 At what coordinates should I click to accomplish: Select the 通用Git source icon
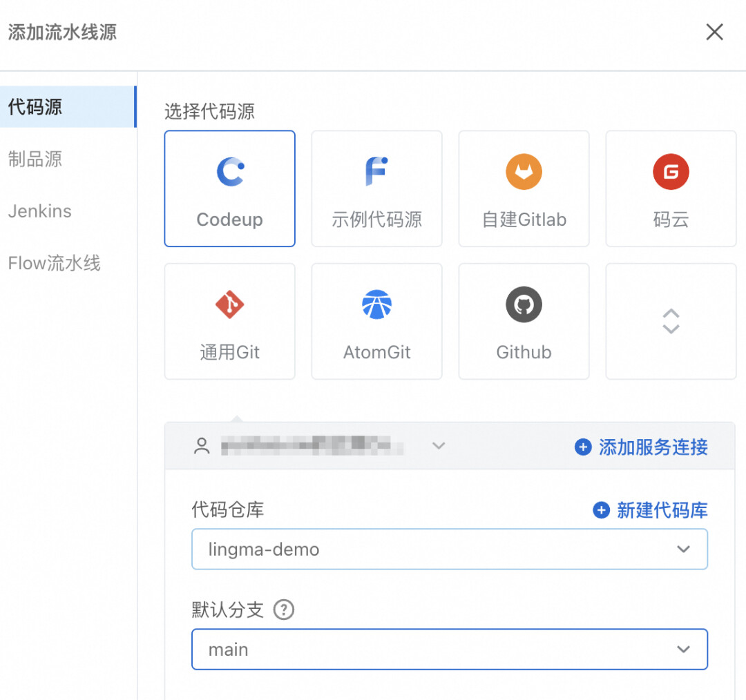coord(230,305)
